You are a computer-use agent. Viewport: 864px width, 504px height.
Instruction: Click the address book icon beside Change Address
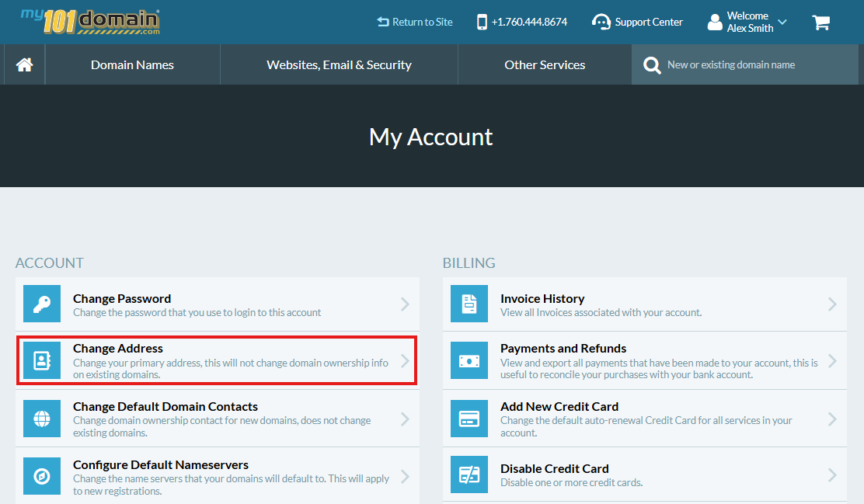pyautogui.click(x=42, y=361)
